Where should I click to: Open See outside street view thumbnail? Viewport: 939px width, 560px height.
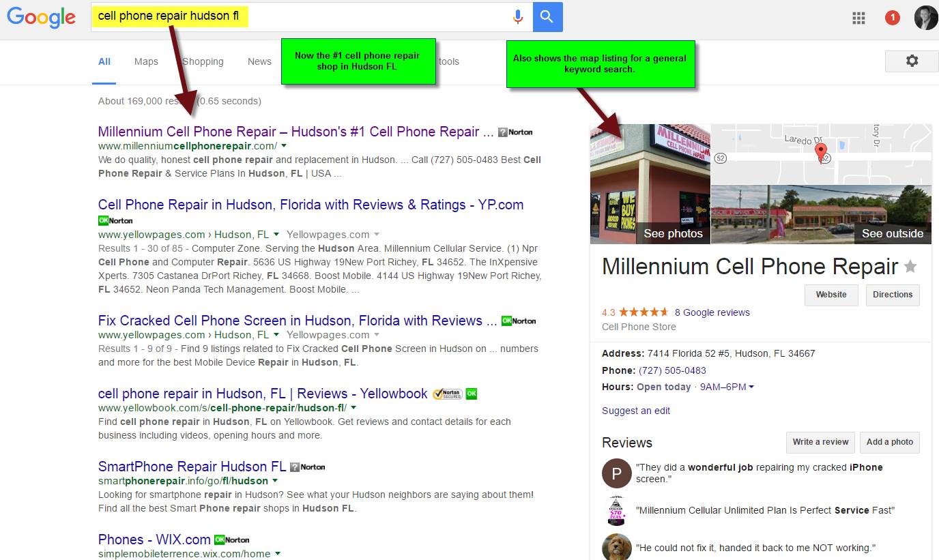click(x=822, y=215)
